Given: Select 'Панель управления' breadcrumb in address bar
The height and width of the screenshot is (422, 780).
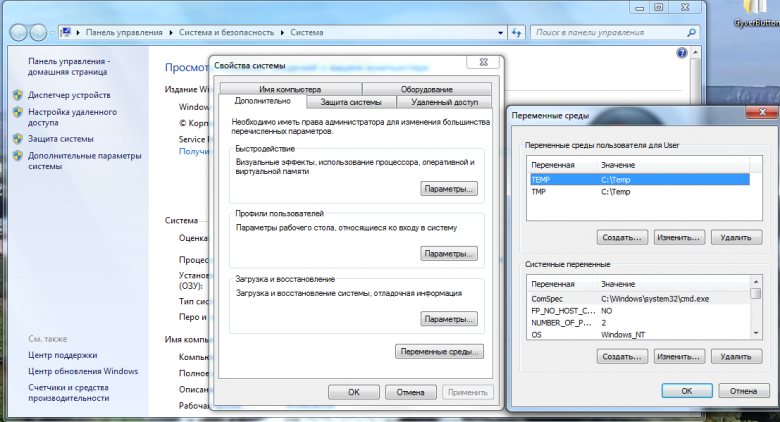Looking at the screenshot, I should tap(124, 32).
